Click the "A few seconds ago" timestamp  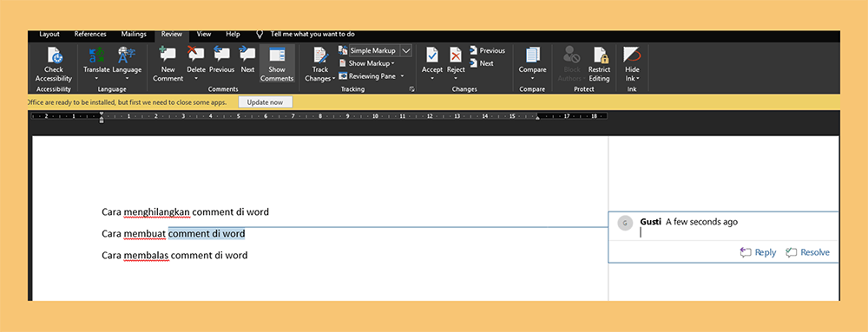pyautogui.click(x=701, y=222)
